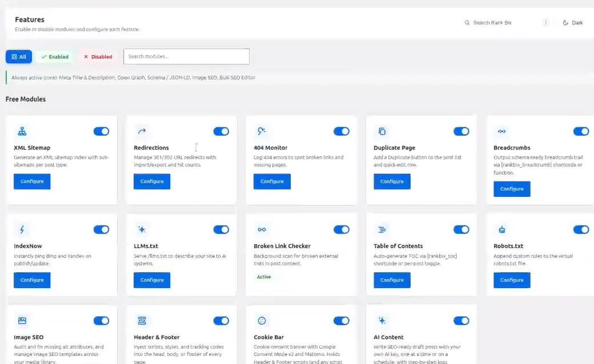Click the Image SEO picture icon
Image resolution: width=594 pixels, height=364 pixels.
22,321
